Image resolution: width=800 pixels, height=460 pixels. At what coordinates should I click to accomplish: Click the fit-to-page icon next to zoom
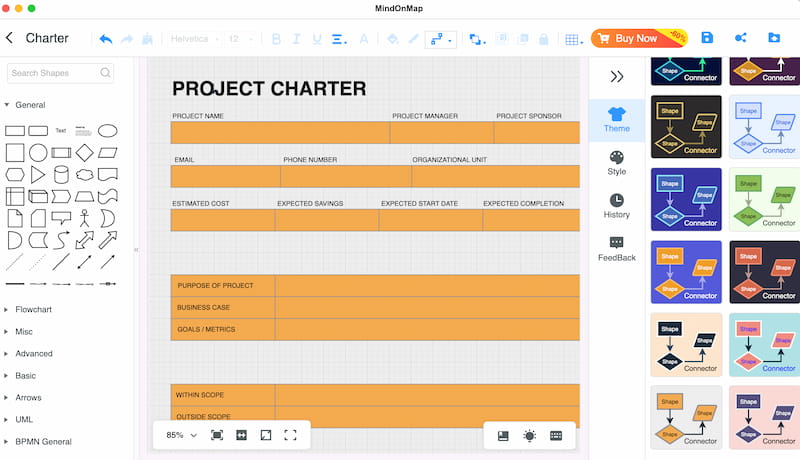[217, 435]
